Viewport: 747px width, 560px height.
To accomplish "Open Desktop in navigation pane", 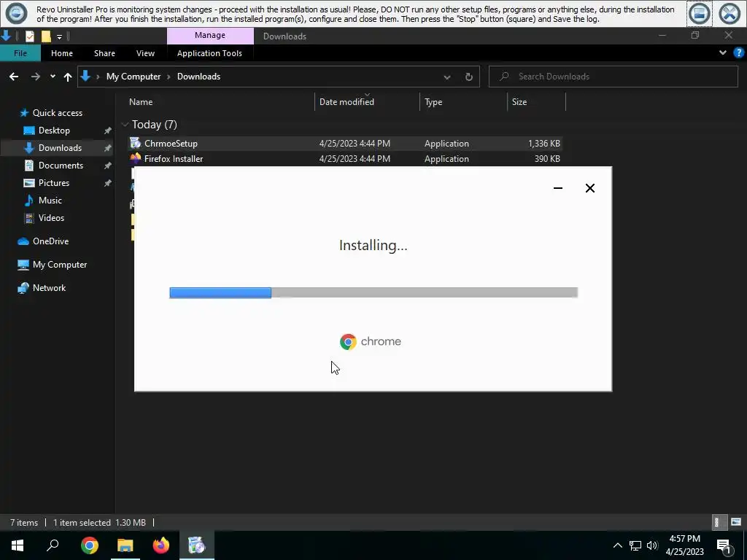I will (x=54, y=131).
